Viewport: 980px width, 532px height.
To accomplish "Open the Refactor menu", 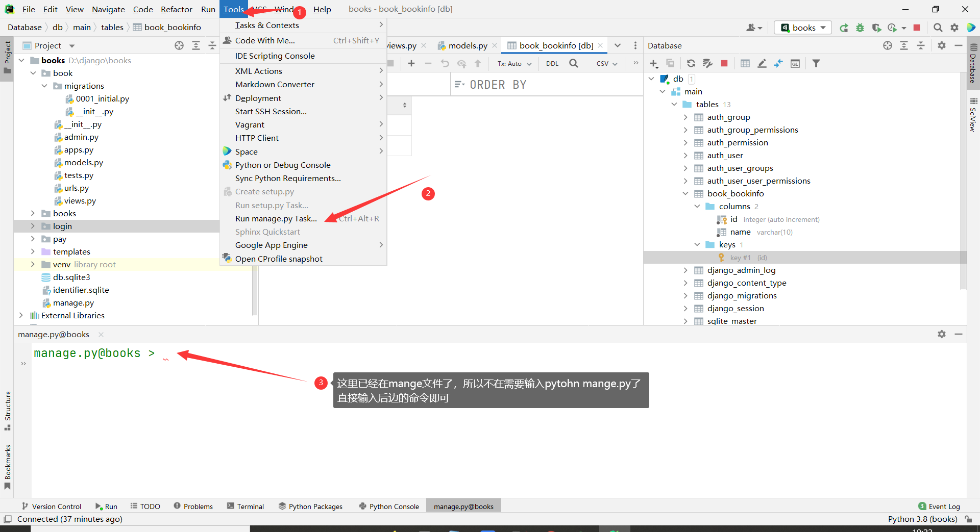I will click(x=176, y=9).
